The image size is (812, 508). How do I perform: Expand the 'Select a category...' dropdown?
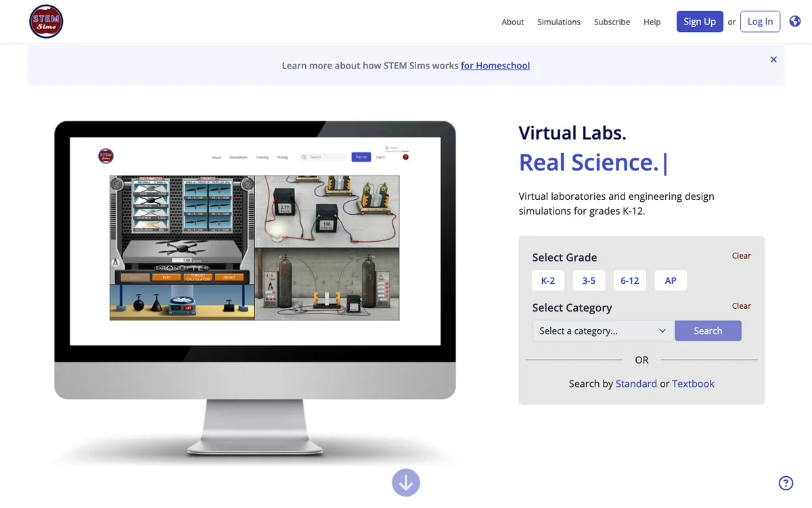click(603, 331)
